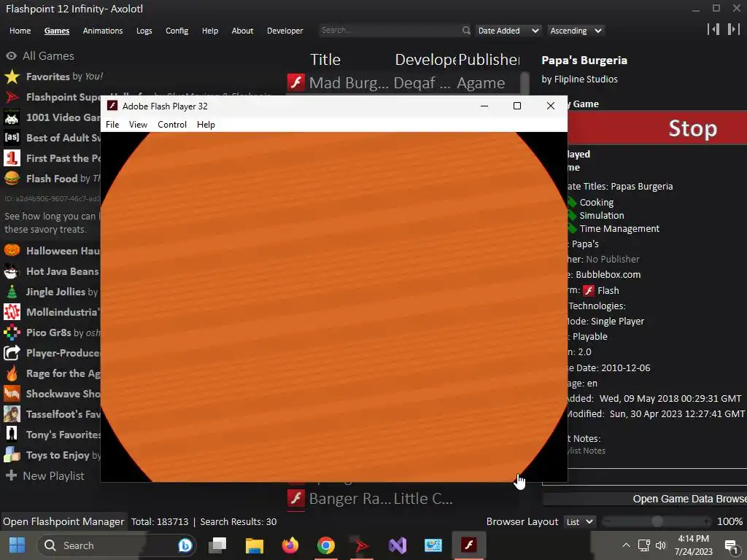The image size is (747, 560).
Task: Select the Banger Racing game row
Action: point(403,498)
